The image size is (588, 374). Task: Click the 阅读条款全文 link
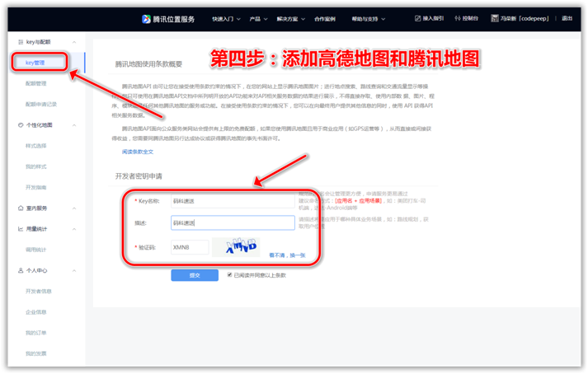138,152
